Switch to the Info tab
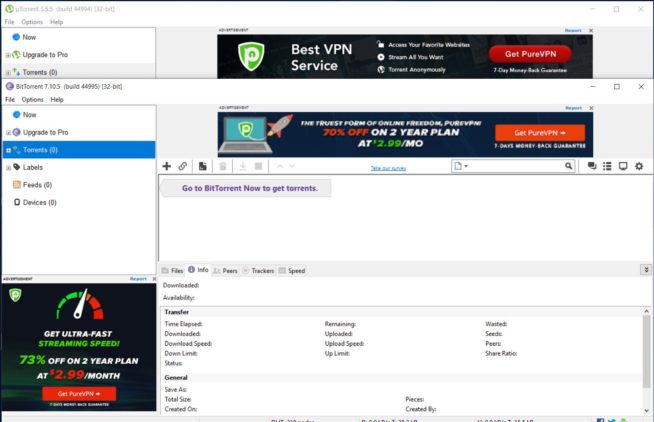 tap(198, 270)
